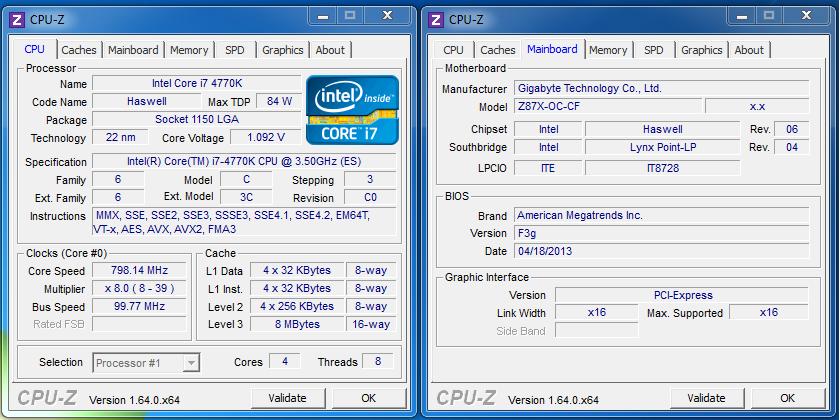Image resolution: width=839 pixels, height=420 pixels.
Task: Open Graphics tab in right CPU-Z window
Action: point(701,50)
